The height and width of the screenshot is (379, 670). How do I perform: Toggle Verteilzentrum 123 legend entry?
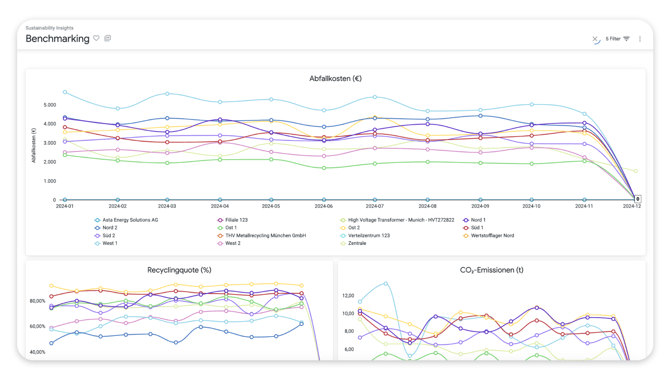point(365,235)
